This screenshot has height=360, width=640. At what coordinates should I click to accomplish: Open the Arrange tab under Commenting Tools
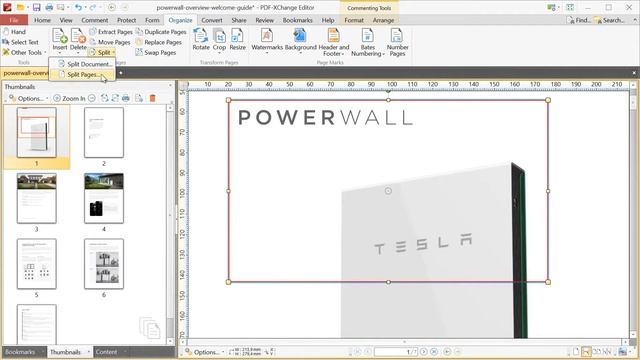pyautogui.click(x=383, y=20)
